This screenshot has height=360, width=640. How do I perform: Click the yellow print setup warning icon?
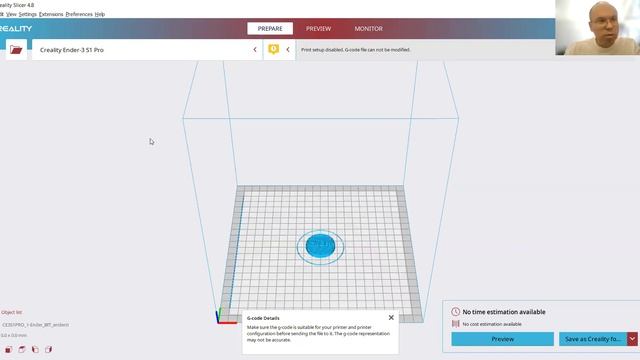(x=273, y=49)
